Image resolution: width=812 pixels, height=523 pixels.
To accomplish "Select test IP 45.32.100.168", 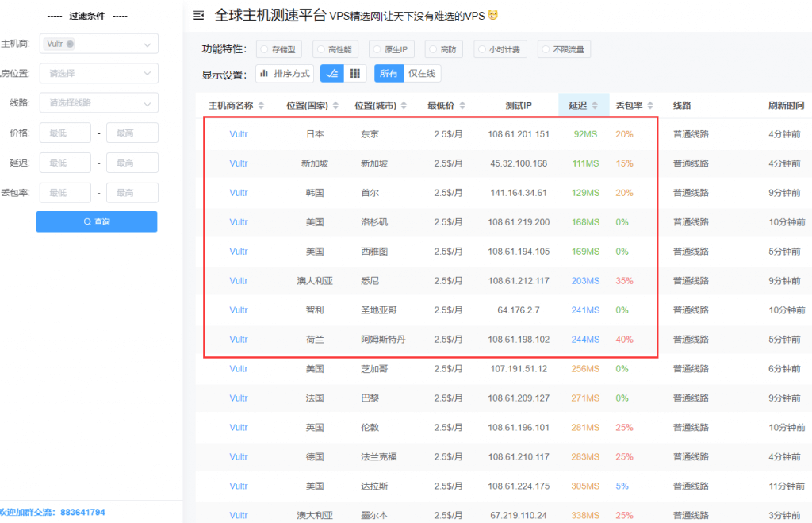I will point(519,163).
